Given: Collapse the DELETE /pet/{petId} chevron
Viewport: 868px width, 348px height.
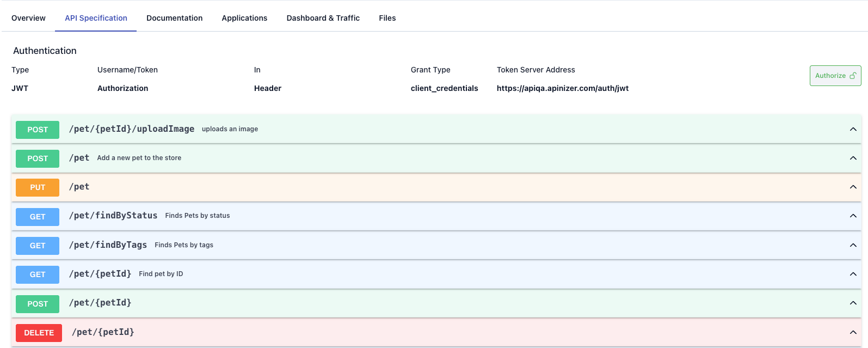Looking at the screenshot, I should (853, 332).
